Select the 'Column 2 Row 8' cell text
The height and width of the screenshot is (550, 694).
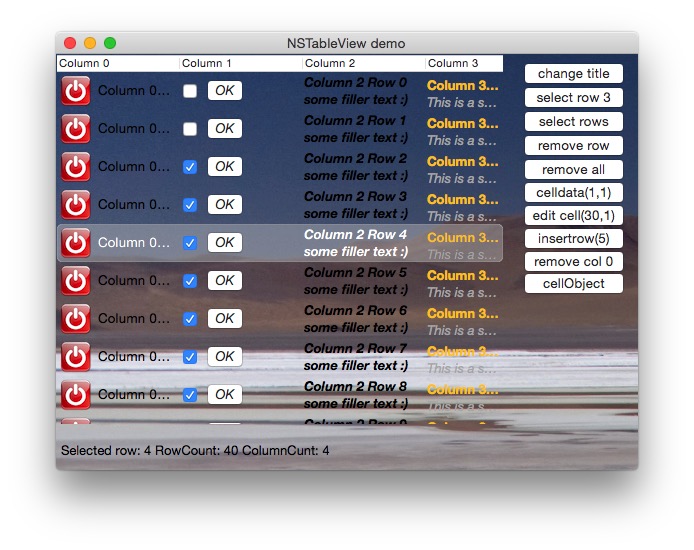coord(355,387)
